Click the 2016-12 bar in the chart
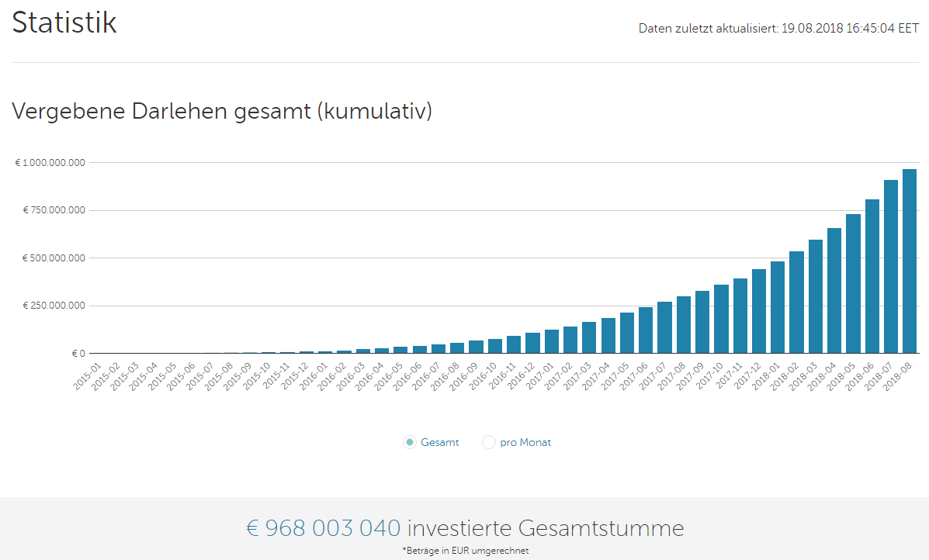The width and height of the screenshot is (929, 560). pyautogui.click(x=532, y=344)
